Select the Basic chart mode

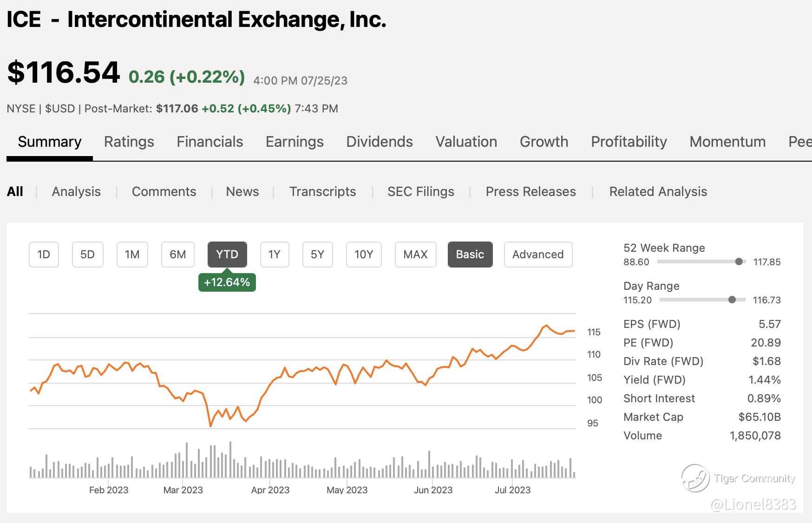(470, 255)
